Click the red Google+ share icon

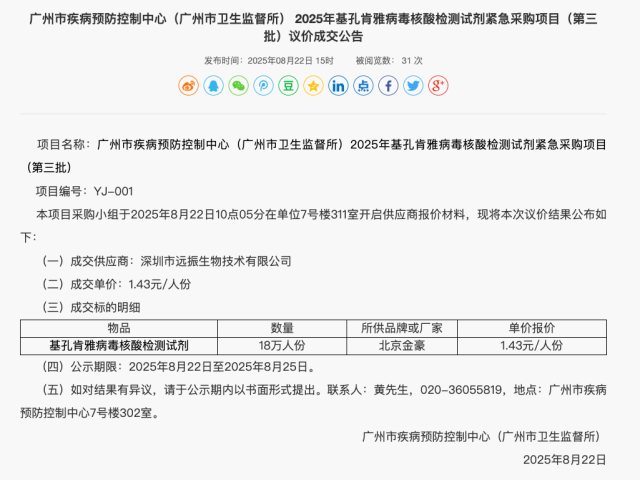tap(438, 86)
